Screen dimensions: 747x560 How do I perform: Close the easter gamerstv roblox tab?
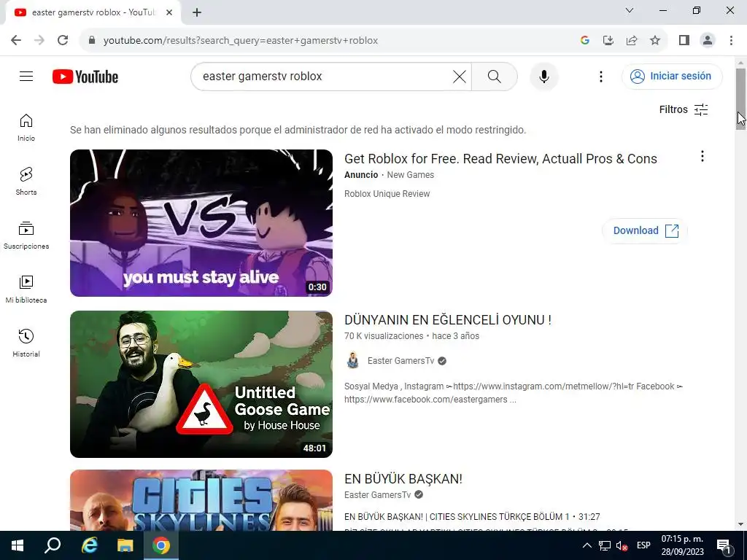(x=169, y=13)
